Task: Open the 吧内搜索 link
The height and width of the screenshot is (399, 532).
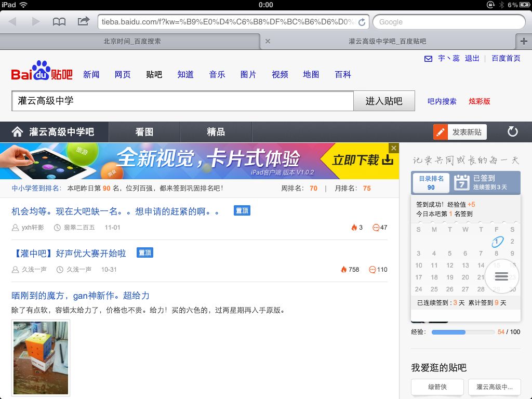Action: pyautogui.click(x=442, y=101)
